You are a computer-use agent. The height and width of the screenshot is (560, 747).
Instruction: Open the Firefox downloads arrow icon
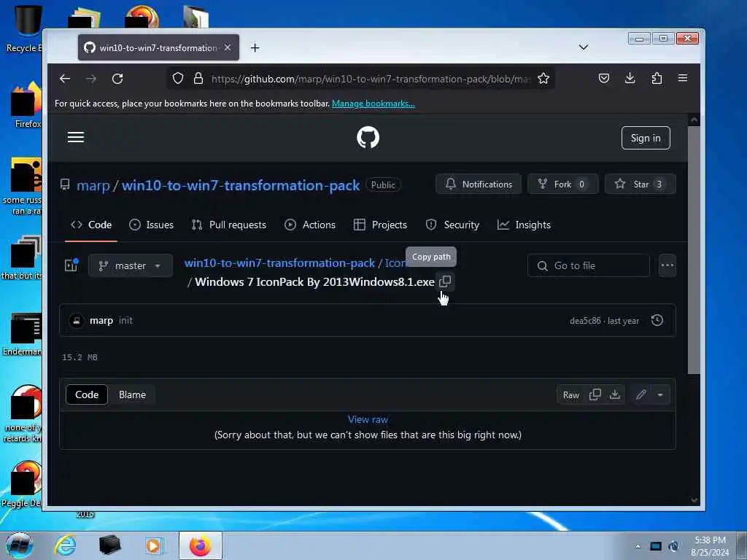tap(630, 78)
